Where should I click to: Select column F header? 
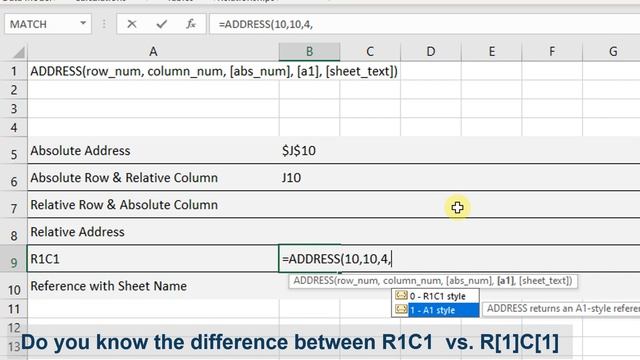point(552,51)
